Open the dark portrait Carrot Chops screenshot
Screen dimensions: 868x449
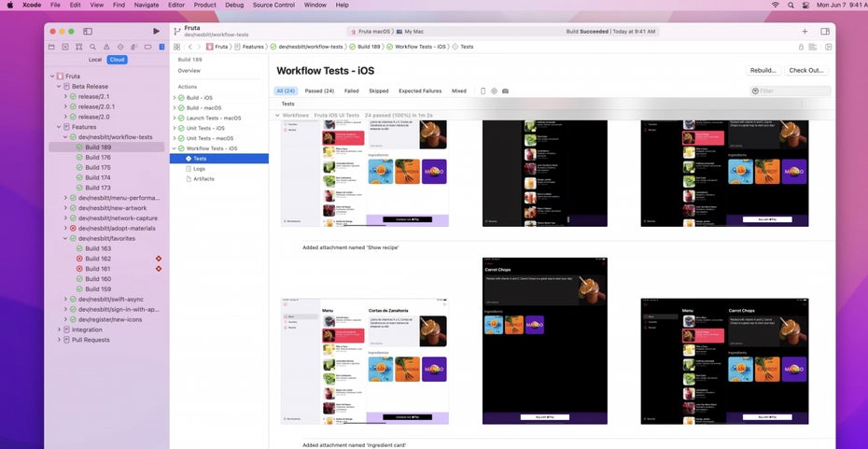pos(545,341)
